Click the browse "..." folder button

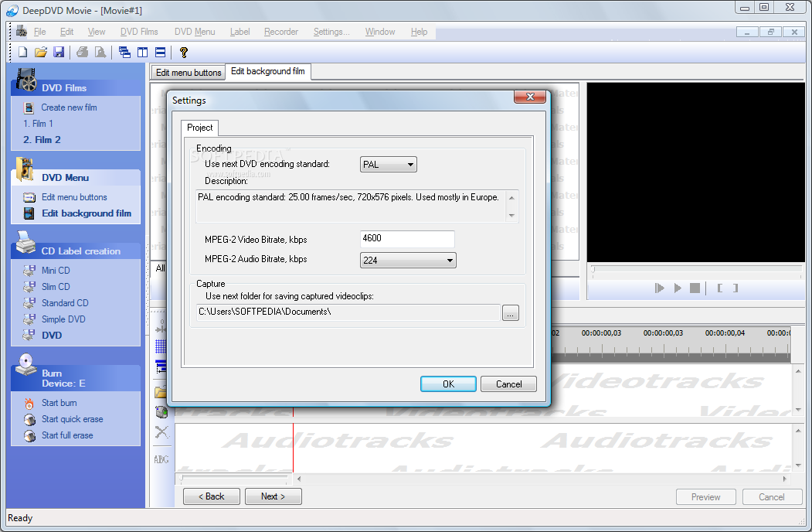[x=510, y=312]
